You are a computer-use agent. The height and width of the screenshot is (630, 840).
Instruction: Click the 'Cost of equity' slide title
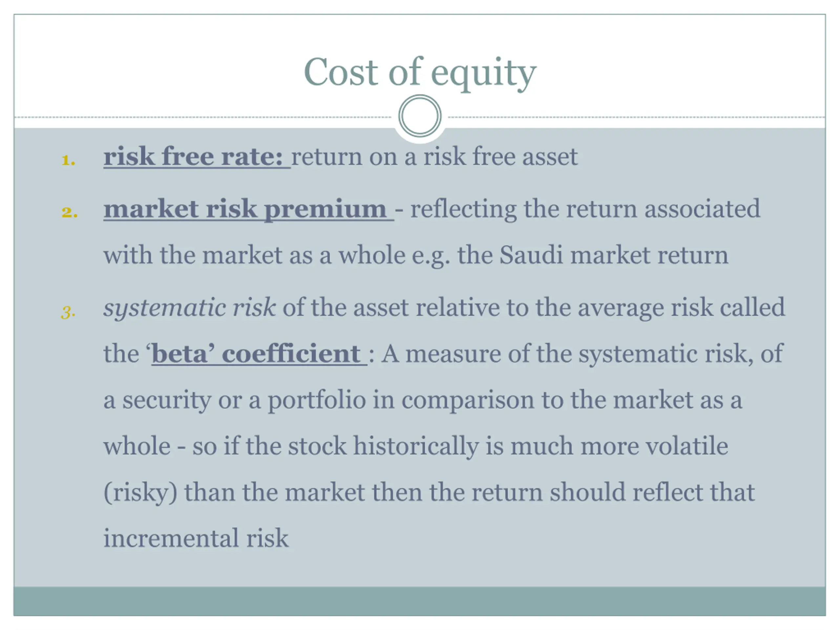[420, 73]
